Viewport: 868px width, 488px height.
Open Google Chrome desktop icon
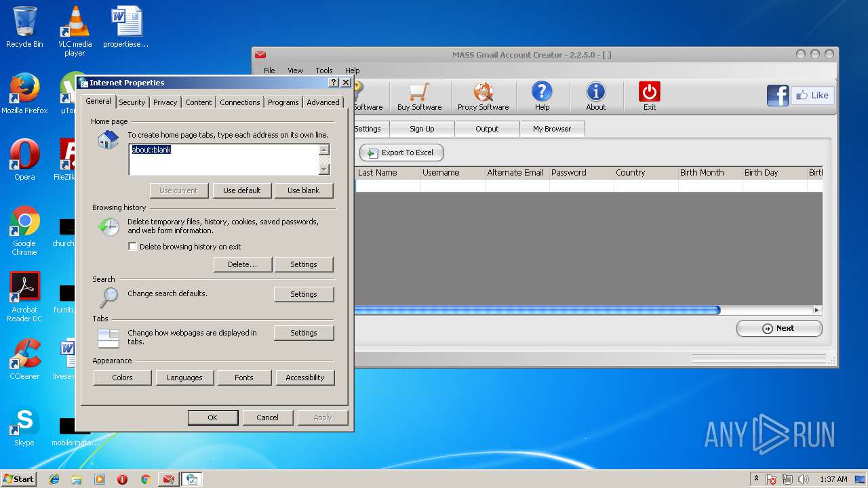(24, 230)
